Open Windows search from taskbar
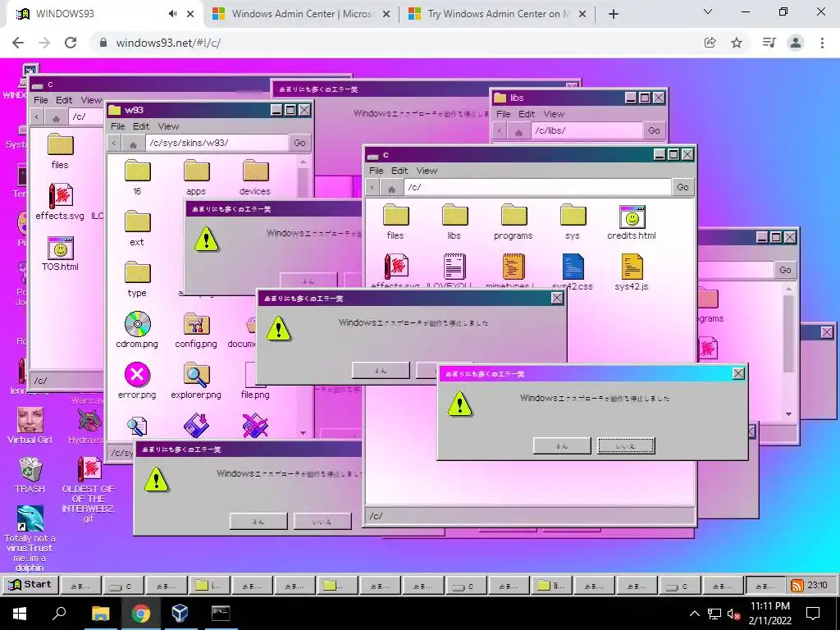 point(59,614)
